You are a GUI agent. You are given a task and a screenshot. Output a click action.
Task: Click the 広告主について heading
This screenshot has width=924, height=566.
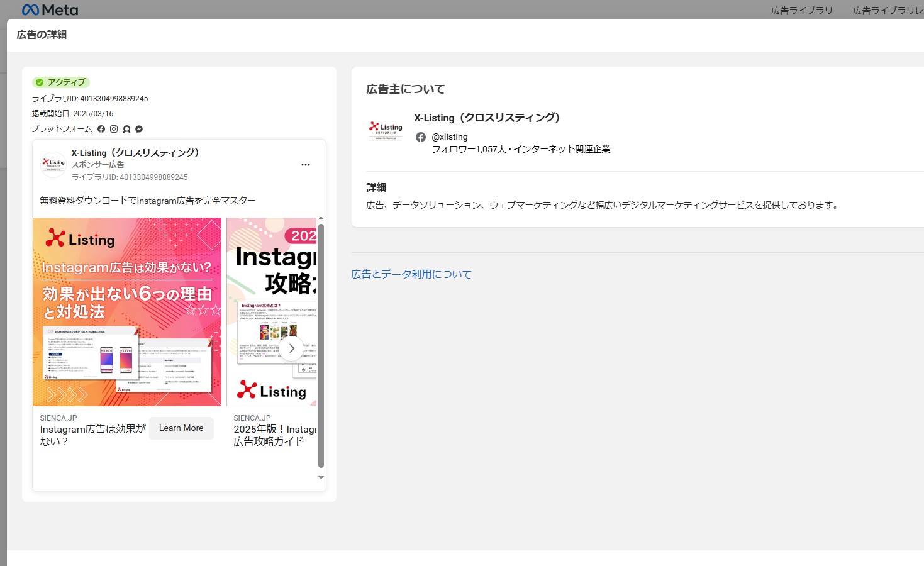(406, 89)
